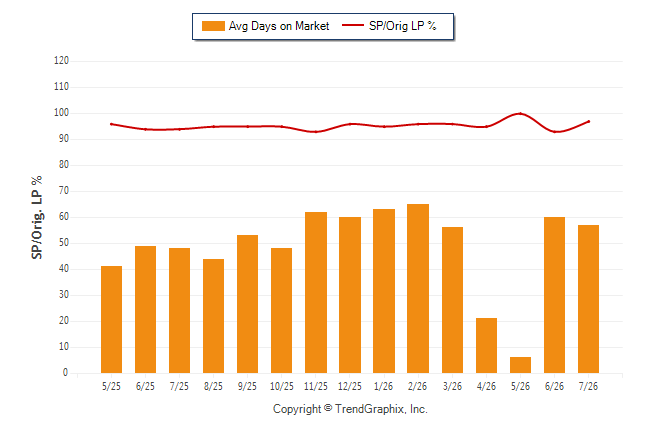Select the Avg Days on Market legend label
Image resolution: width=646 pixels, height=434 pixels.
[x=279, y=26]
